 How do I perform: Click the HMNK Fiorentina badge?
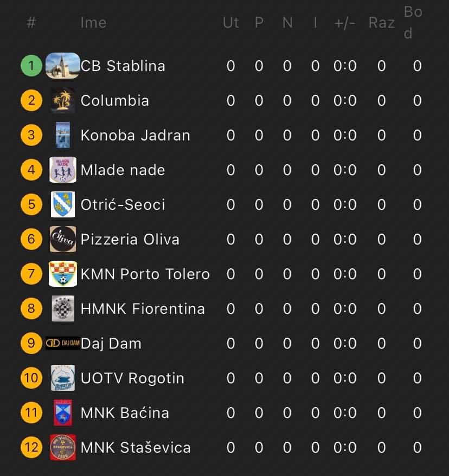coord(63,308)
